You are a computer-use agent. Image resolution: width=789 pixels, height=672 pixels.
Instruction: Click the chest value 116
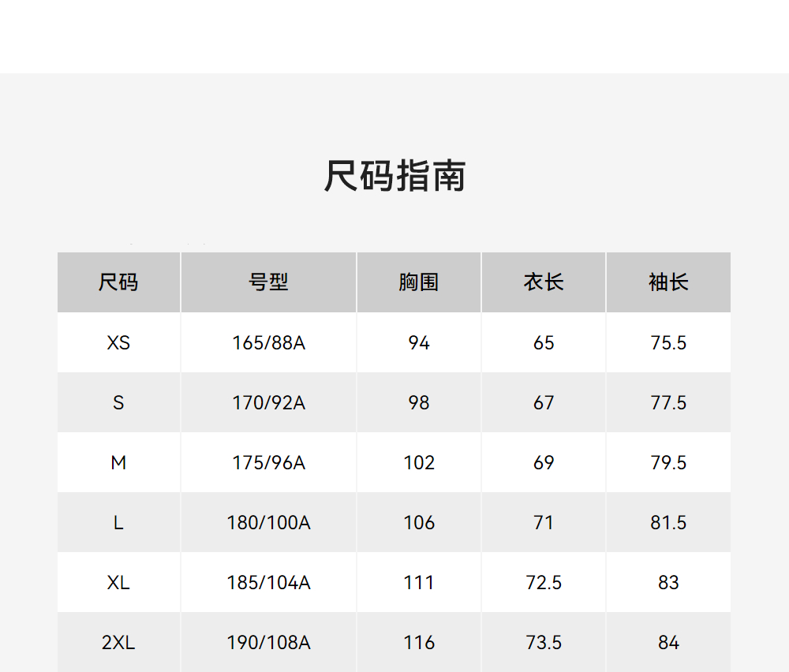point(419,642)
